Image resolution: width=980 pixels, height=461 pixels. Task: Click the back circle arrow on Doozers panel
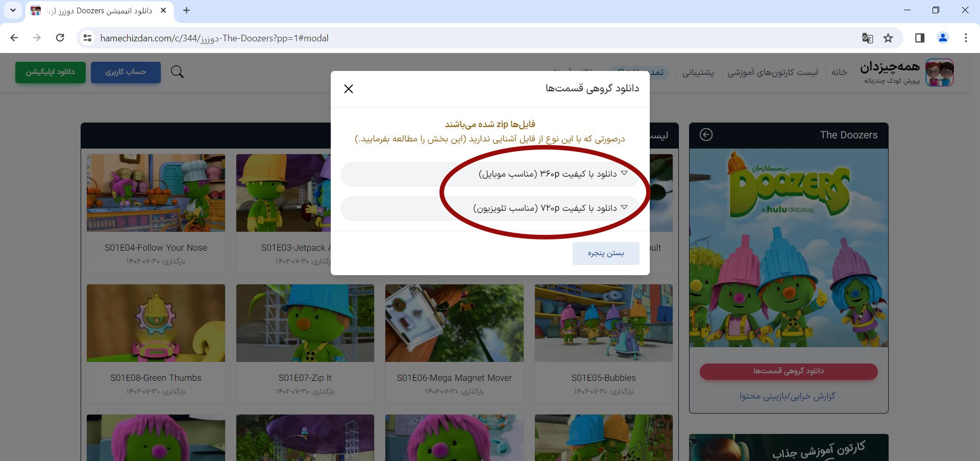point(706,135)
